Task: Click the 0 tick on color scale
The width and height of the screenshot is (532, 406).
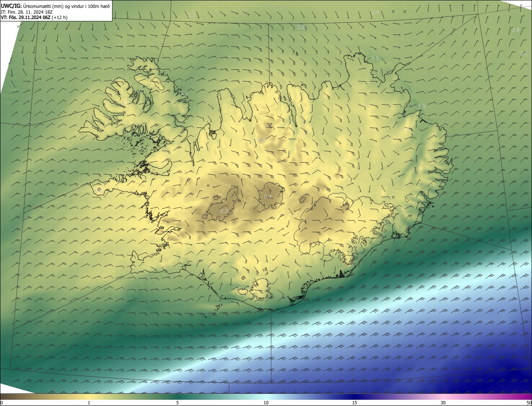Action: (x=2, y=403)
